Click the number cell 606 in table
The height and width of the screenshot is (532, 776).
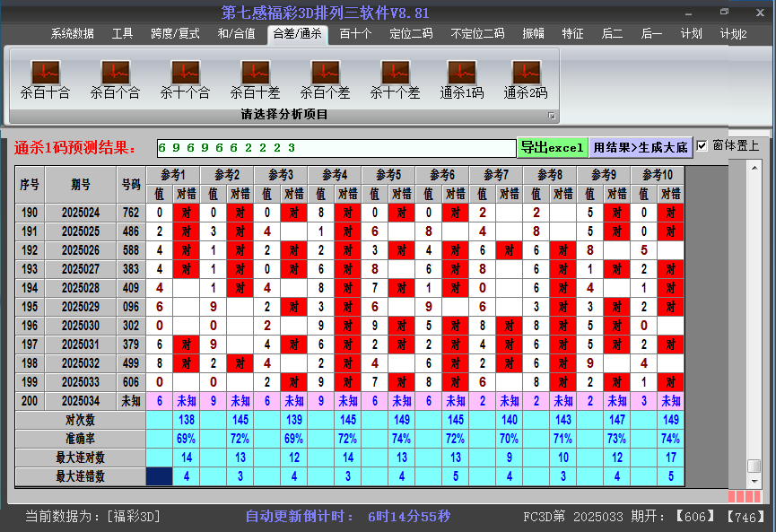click(x=131, y=382)
